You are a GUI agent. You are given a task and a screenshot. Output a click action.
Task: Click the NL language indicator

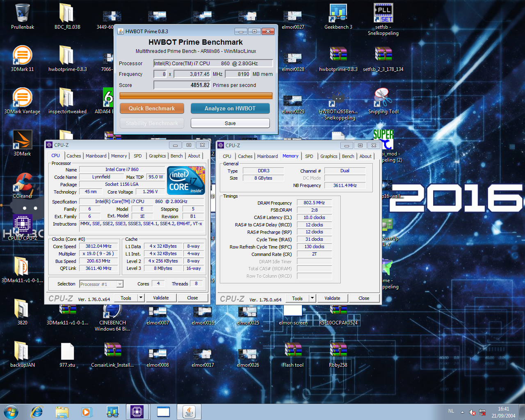[x=451, y=411]
